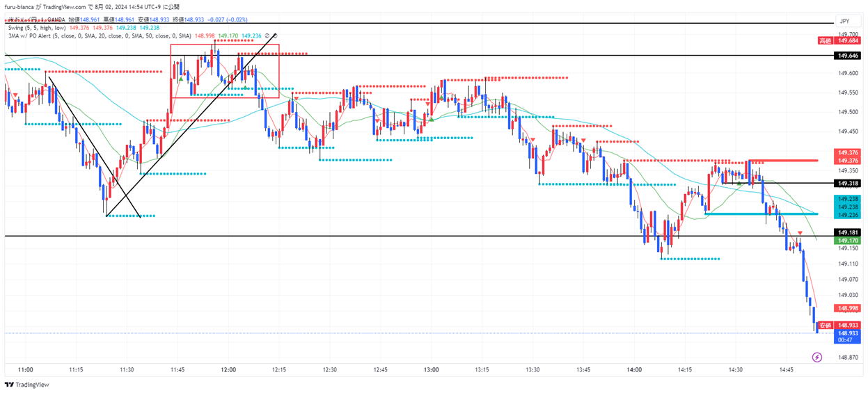The height and width of the screenshot is (393, 868).
Task: Click the red 148.998 moving average label
Action: pos(847,307)
